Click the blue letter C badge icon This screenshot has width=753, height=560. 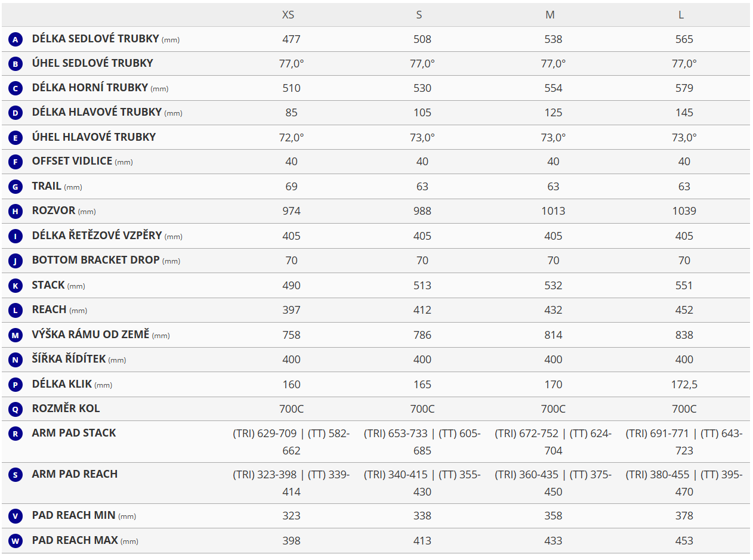16,88
